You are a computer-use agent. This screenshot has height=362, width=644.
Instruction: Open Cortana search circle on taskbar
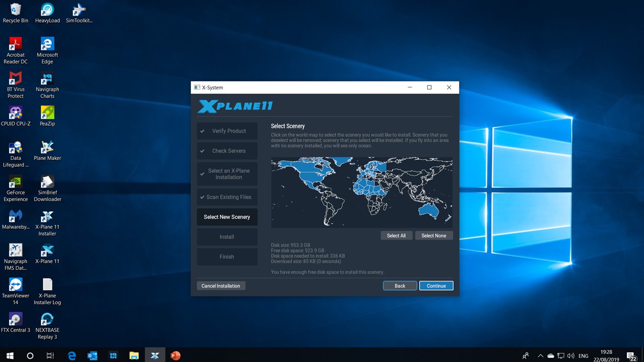point(30,355)
